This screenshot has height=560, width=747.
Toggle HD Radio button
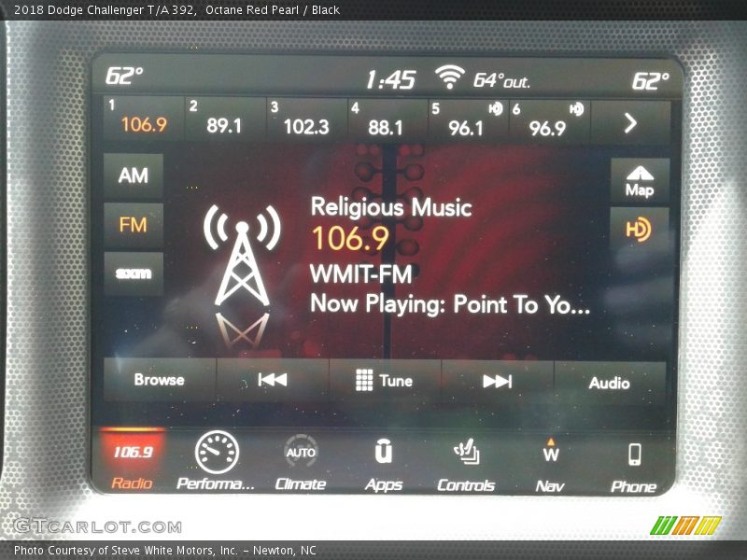click(x=639, y=230)
